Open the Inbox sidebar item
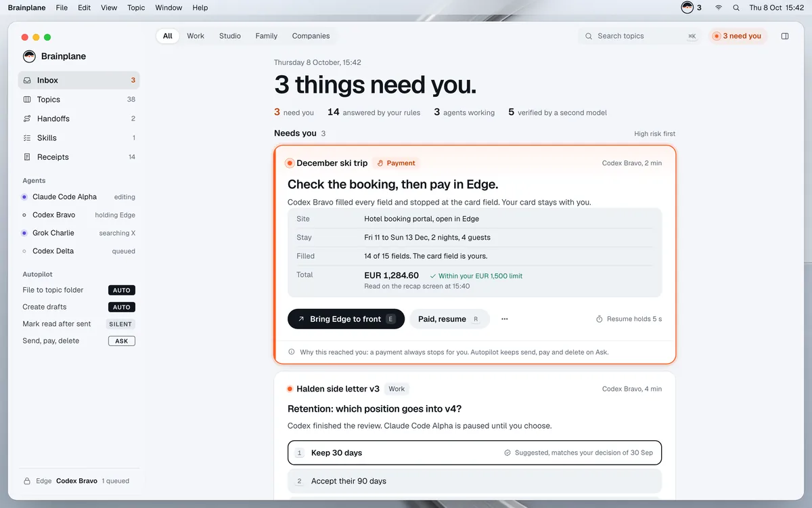 (x=78, y=80)
